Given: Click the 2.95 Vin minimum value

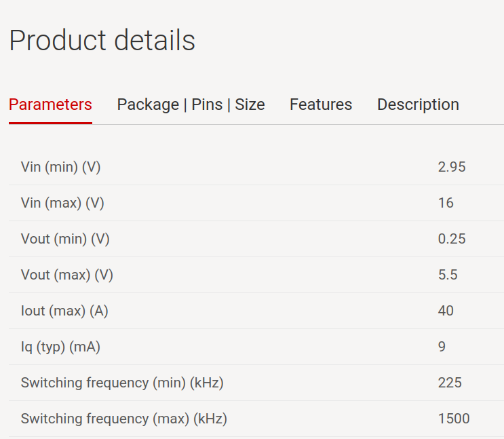Looking at the screenshot, I should click(x=452, y=167).
